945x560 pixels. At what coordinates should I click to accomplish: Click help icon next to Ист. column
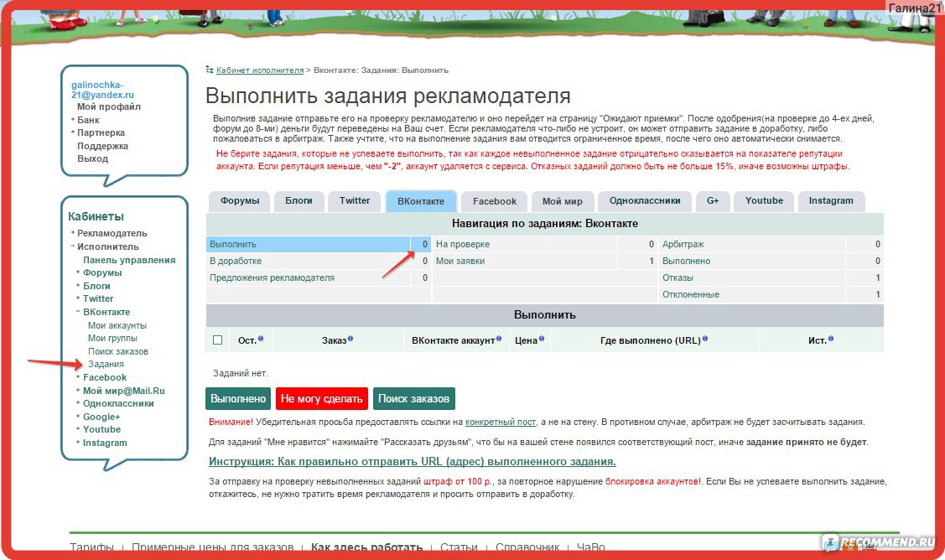point(832,339)
